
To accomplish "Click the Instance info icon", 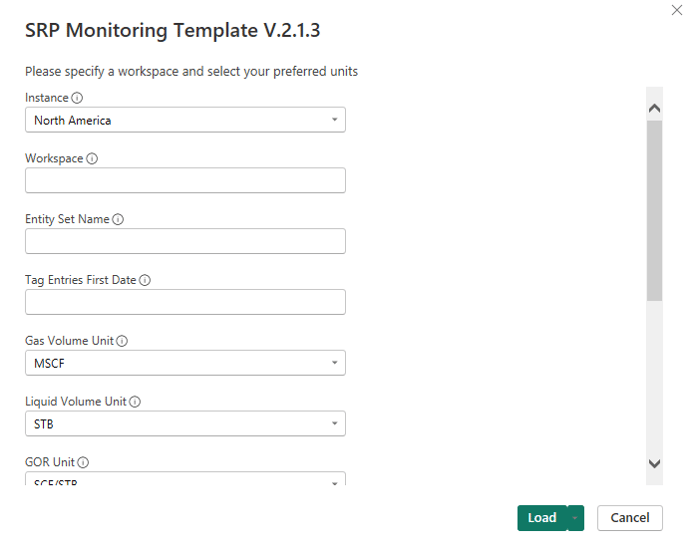I will coord(77,98).
